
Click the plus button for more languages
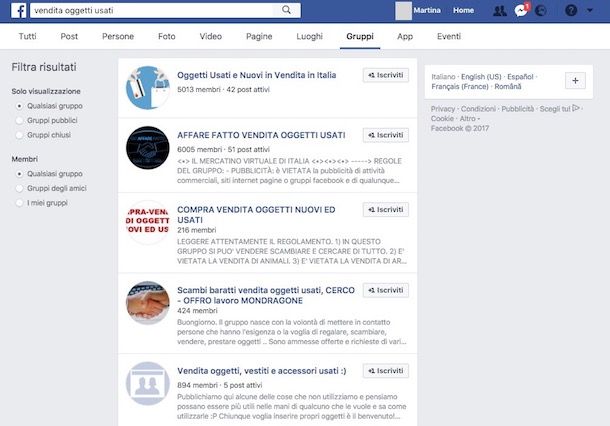pos(575,81)
